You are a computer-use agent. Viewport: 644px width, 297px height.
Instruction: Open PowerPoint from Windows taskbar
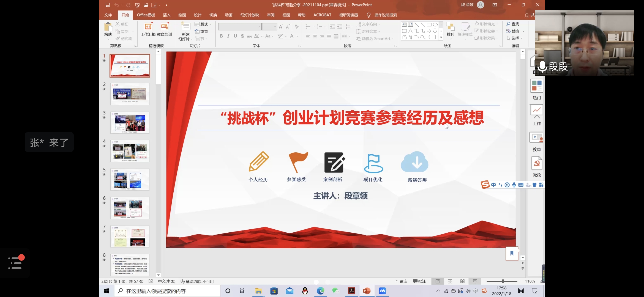click(367, 291)
